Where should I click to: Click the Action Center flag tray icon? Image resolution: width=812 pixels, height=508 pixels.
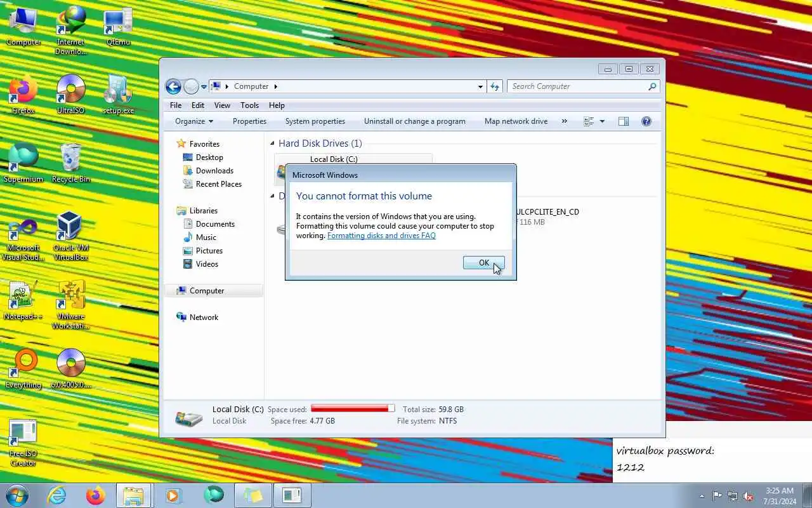[x=717, y=496]
